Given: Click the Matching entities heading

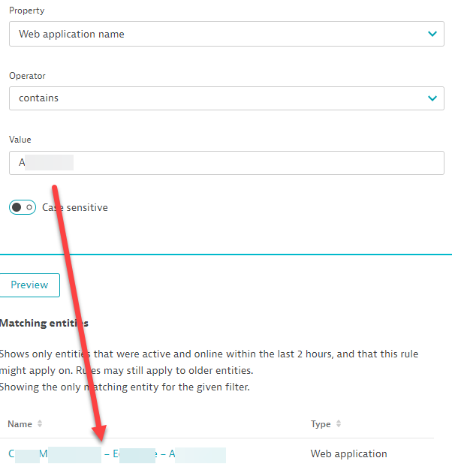Looking at the screenshot, I should coord(44,323).
